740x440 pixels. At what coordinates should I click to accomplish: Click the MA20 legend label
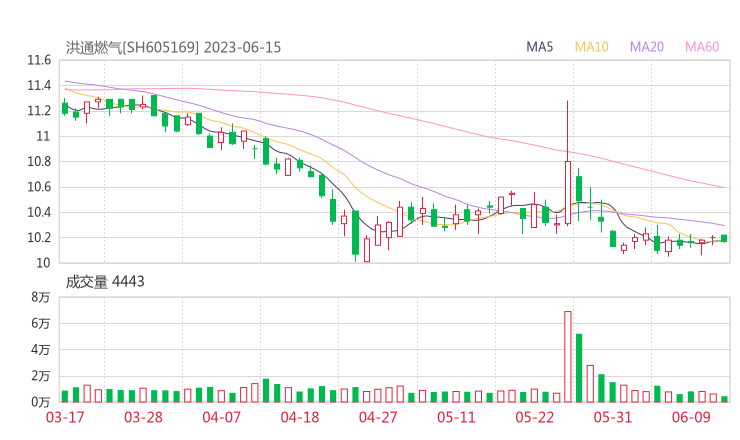647,47
